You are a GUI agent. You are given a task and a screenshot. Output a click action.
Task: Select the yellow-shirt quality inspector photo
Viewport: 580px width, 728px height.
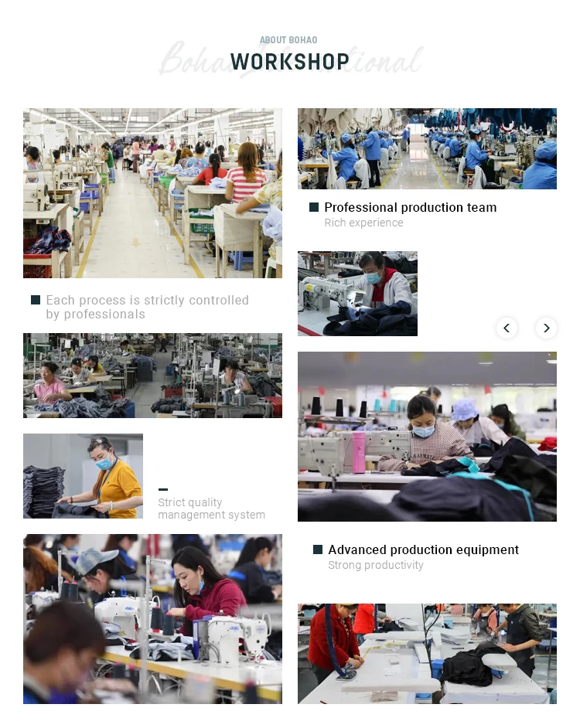[x=84, y=476]
